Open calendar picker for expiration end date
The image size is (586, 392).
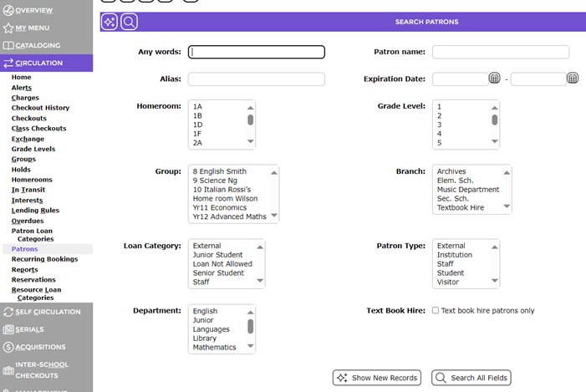pos(573,78)
